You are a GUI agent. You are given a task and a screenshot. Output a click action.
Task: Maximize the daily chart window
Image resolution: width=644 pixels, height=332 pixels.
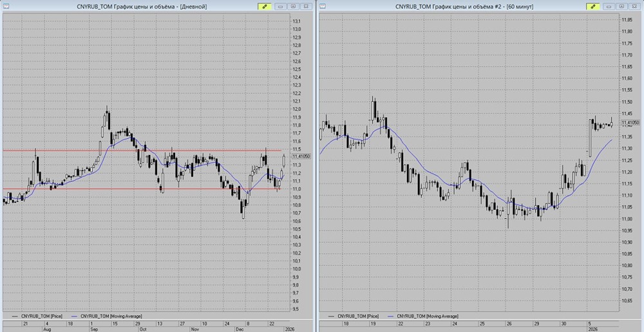click(x=293, y=6)
